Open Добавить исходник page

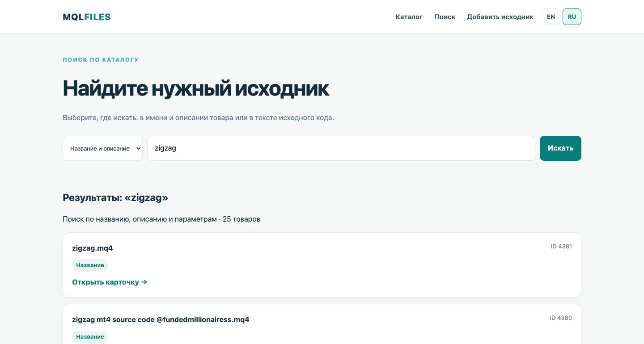500,17
